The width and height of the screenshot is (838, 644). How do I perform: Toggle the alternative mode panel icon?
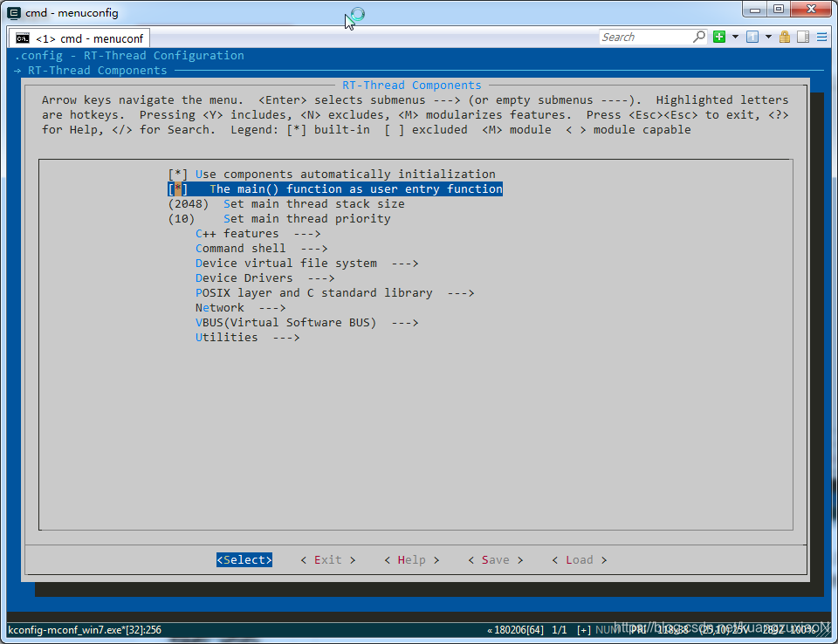(x=803, y=37)
